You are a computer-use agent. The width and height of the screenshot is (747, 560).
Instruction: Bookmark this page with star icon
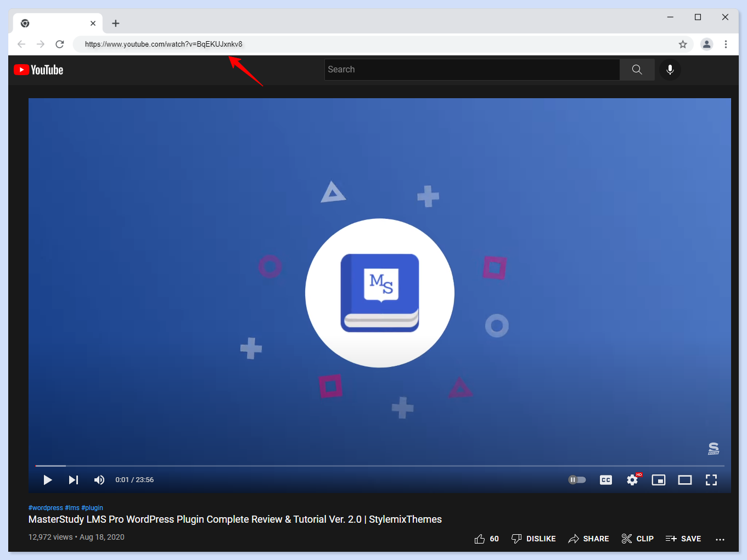(683, 44)
